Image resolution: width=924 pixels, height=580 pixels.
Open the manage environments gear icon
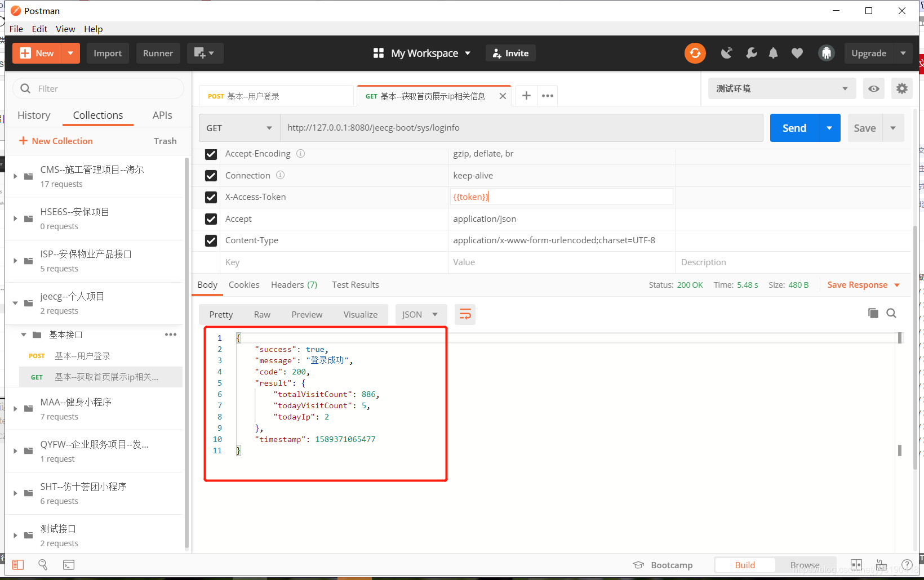(901, 88)
